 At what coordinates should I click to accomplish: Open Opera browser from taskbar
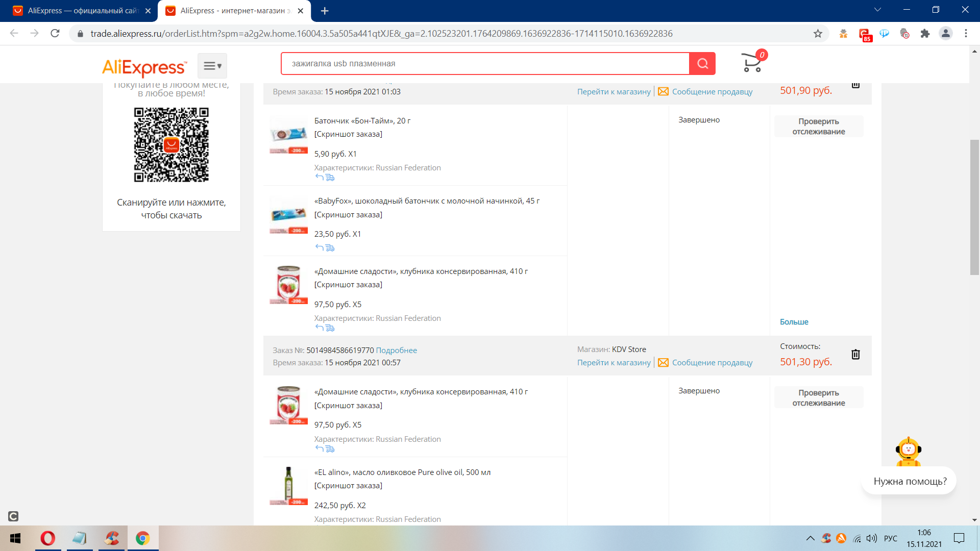point(48,538)
